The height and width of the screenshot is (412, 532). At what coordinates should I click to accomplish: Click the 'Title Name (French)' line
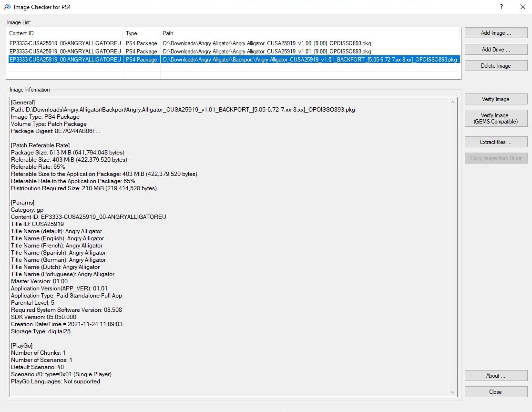tap(57, 246)
